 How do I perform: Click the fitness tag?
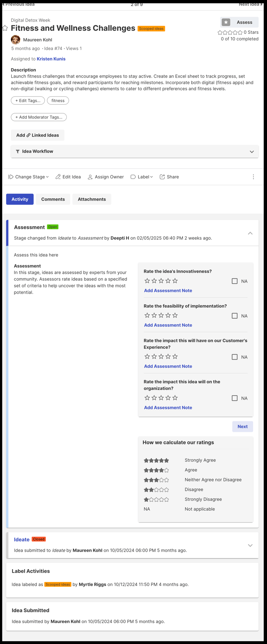coord(58,100)
